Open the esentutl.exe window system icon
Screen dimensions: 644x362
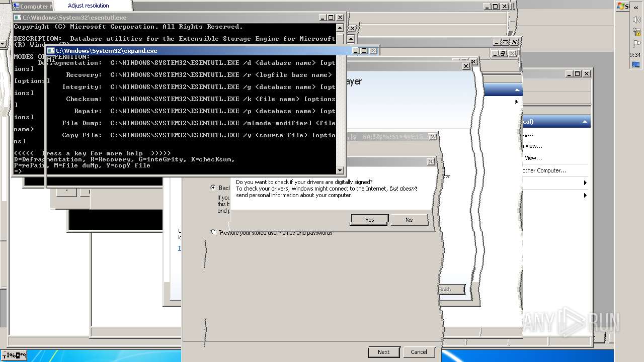click(18, 18)
